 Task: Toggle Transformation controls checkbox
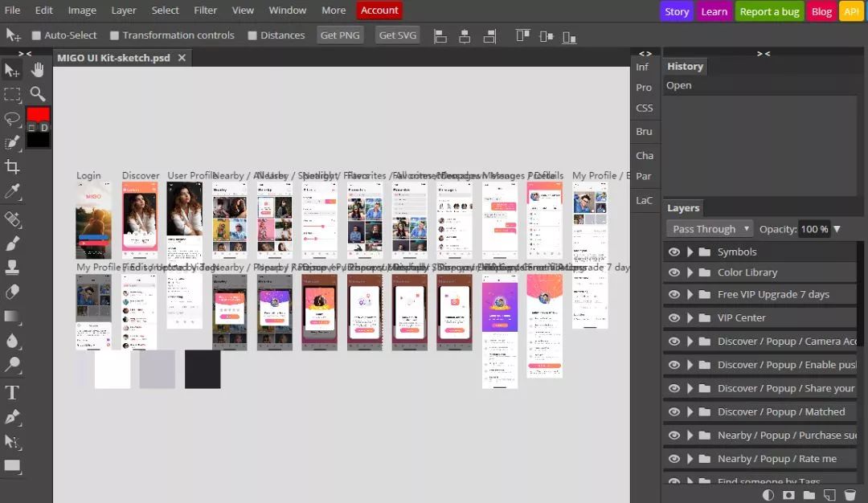pyautogui.click(x=114, y=35)
